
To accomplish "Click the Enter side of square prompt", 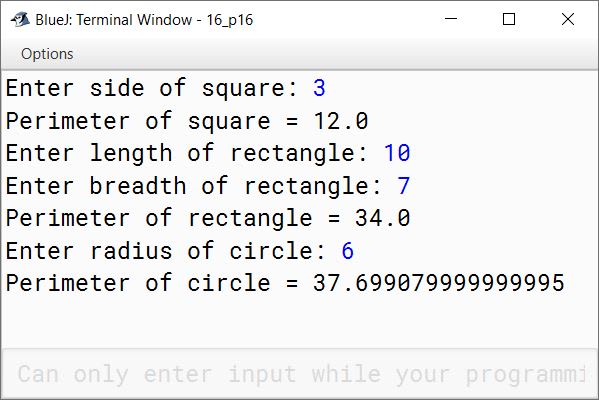I will (x=152, y=88).
